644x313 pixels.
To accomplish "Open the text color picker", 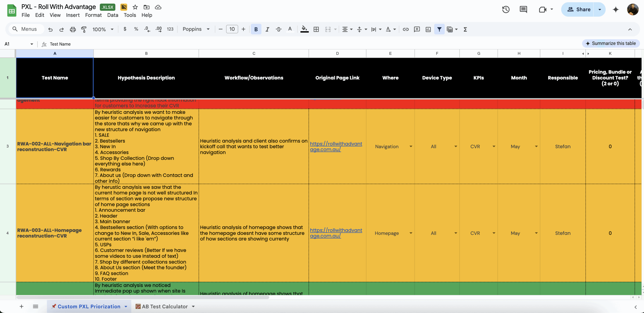I will pos(290,29).
